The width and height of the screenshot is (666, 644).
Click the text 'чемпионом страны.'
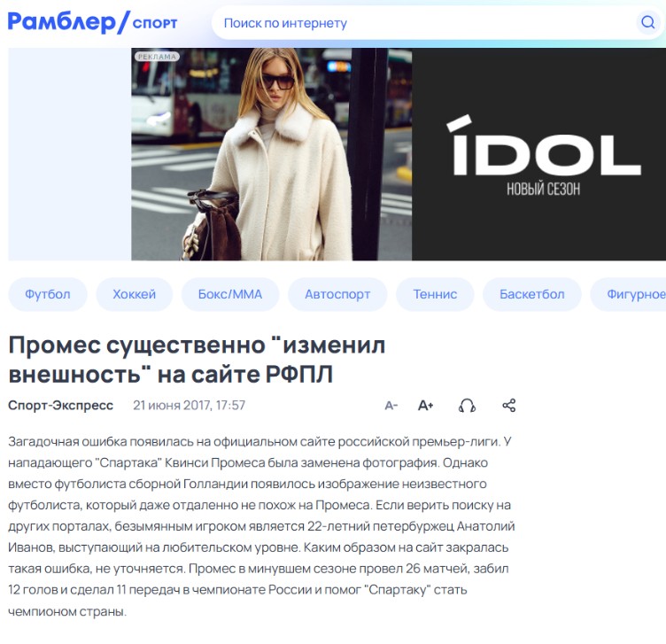(x=67, y=612)
